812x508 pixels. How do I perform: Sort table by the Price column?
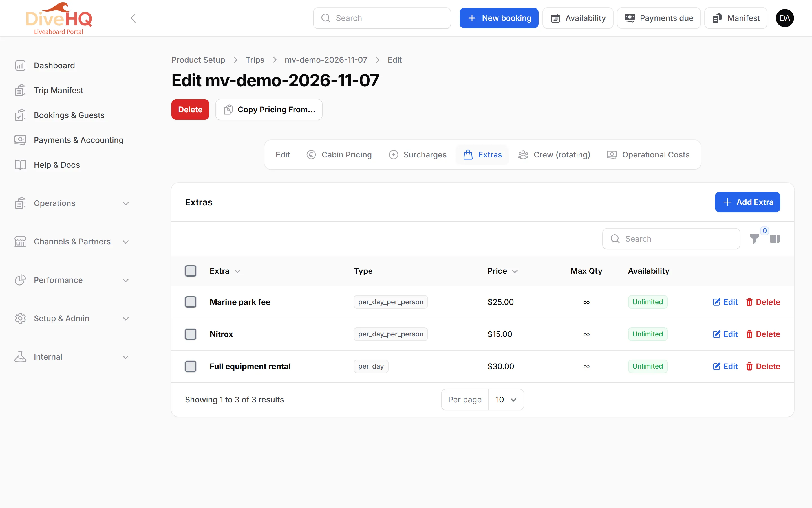[x=502, y=271]
